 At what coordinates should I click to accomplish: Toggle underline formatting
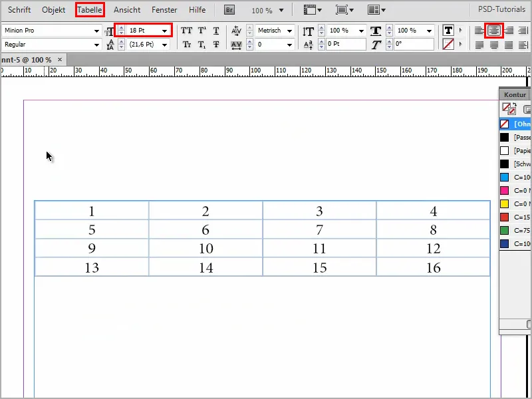[215, 30]
